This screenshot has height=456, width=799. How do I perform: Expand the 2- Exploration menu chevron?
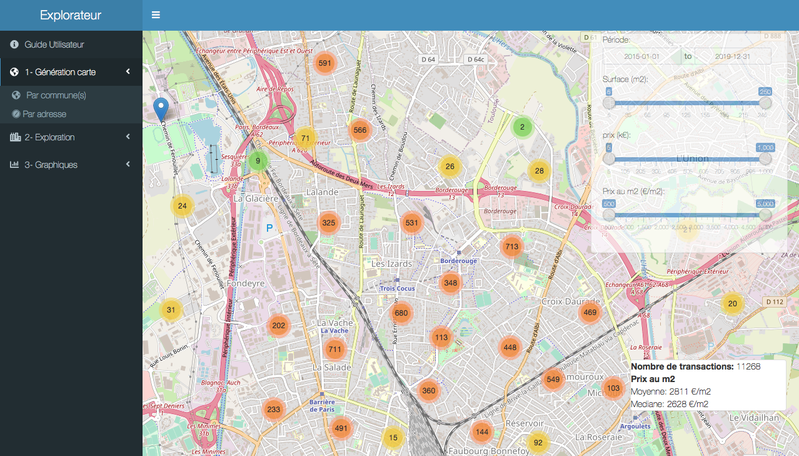pos(128,137)
